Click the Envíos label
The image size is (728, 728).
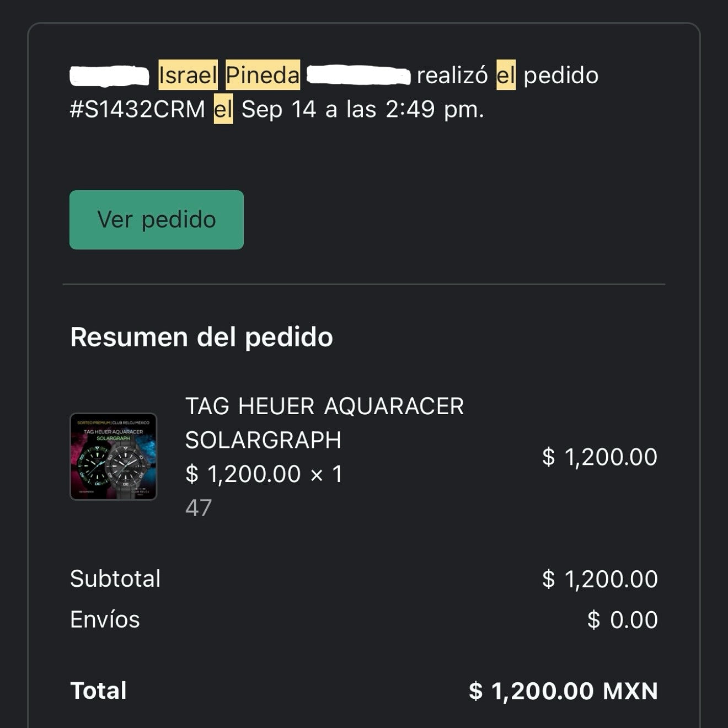click(x=105, y=619)
